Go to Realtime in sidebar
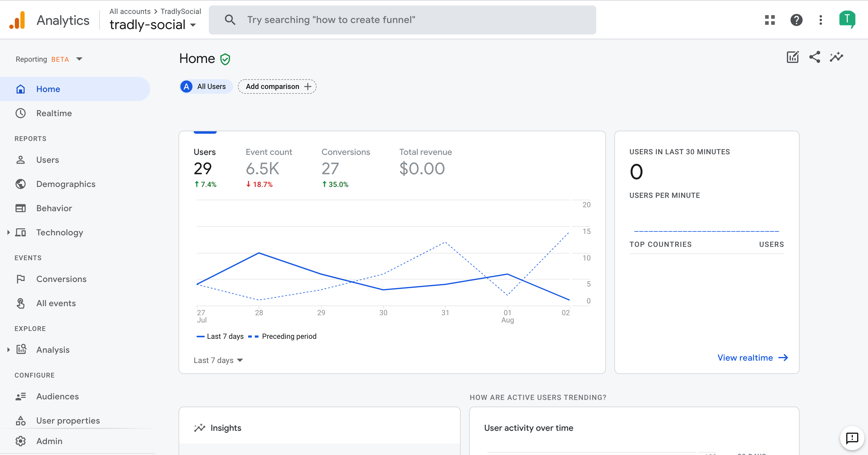The width and height of the screenshot is (868, 455). point(54,113)
